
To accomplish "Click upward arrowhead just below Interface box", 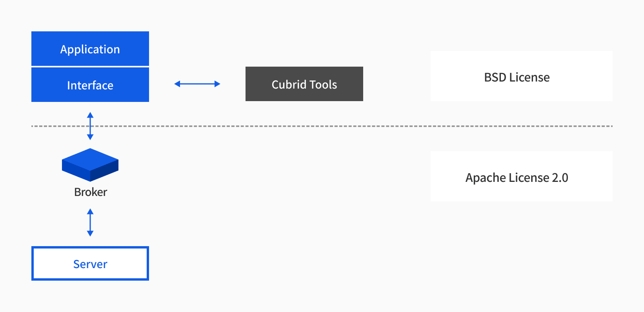I will pyautogui.click(x=90, y=115).
